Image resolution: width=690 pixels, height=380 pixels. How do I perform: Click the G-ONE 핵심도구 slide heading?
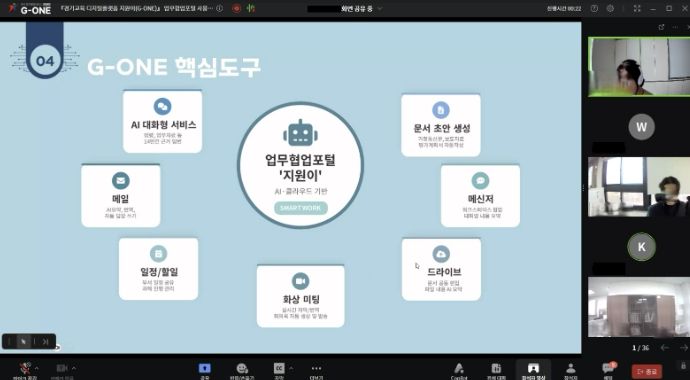[x=174, y=67]
